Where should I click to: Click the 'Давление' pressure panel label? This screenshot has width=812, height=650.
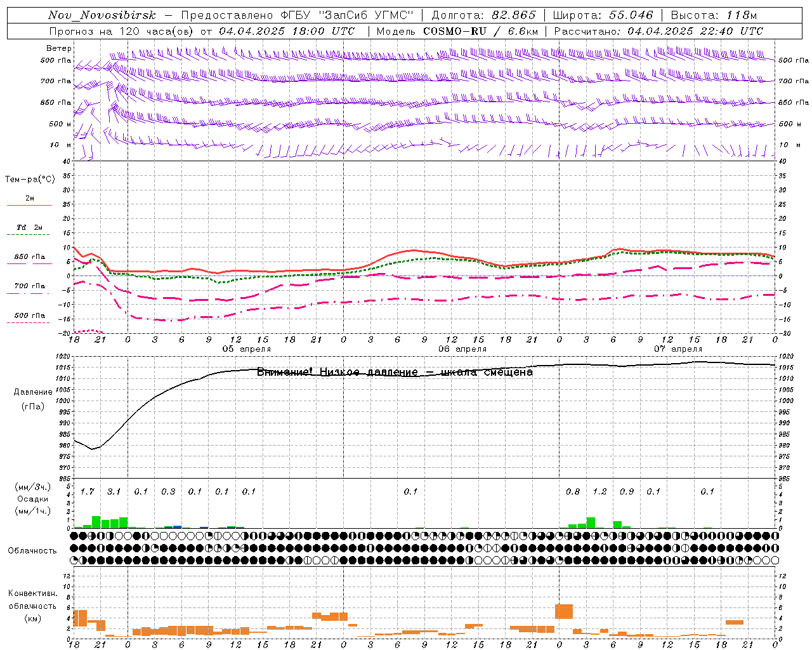(33, 392)
